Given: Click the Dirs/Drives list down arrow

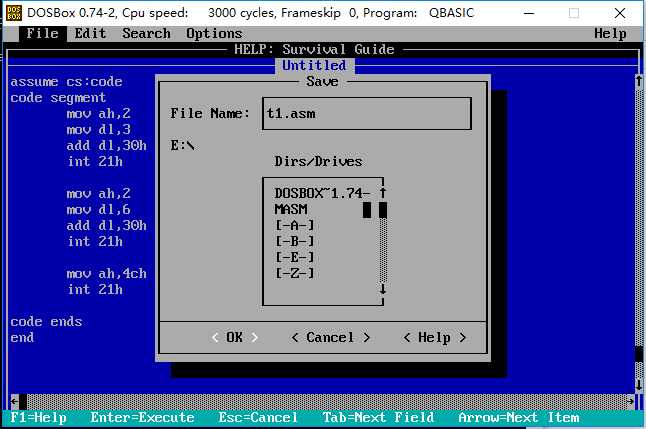Looking at the screenshot, I should 383,289.
